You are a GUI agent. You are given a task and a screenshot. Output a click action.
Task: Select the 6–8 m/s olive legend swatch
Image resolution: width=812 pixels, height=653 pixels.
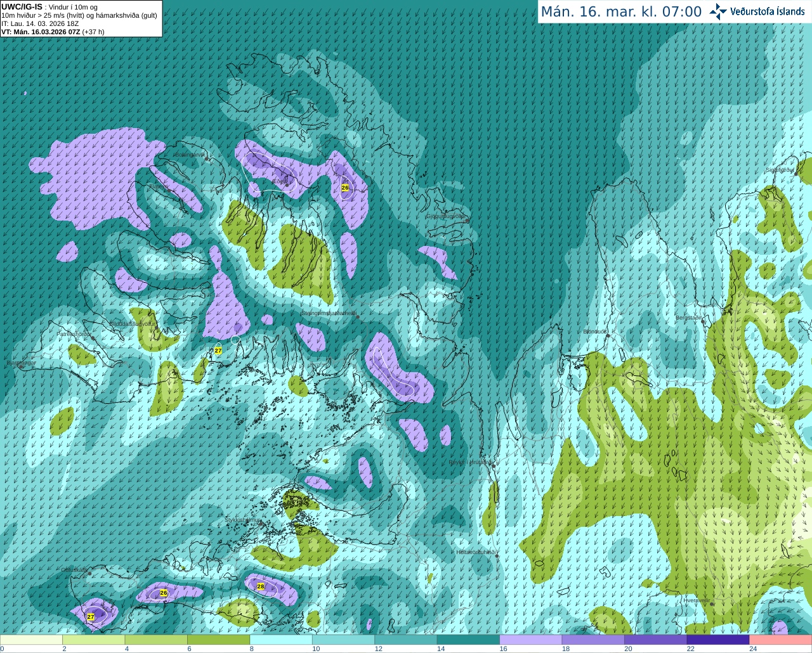219,640
